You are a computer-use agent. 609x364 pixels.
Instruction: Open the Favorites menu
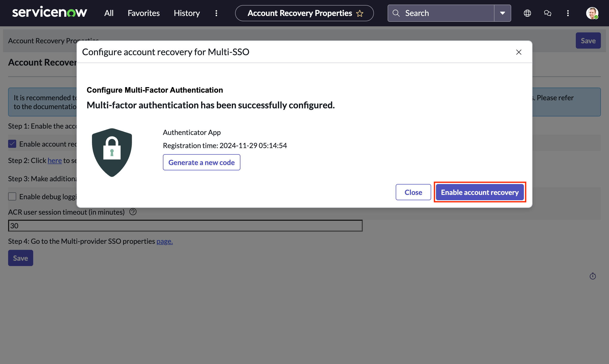[143, 13]
